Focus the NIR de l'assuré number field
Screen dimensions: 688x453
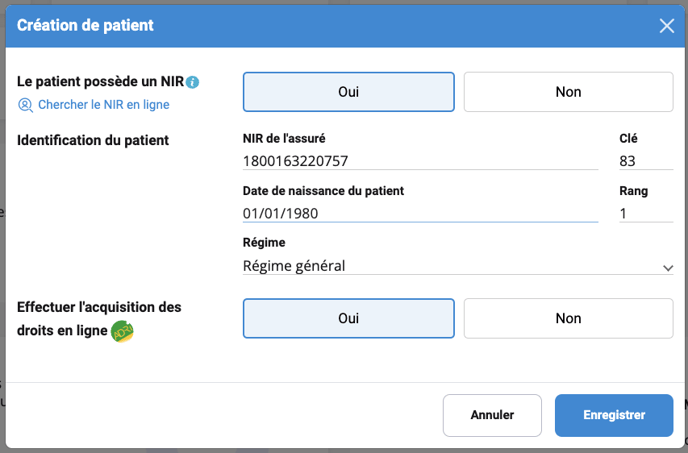pyautogui.click(x=420, y=160)
